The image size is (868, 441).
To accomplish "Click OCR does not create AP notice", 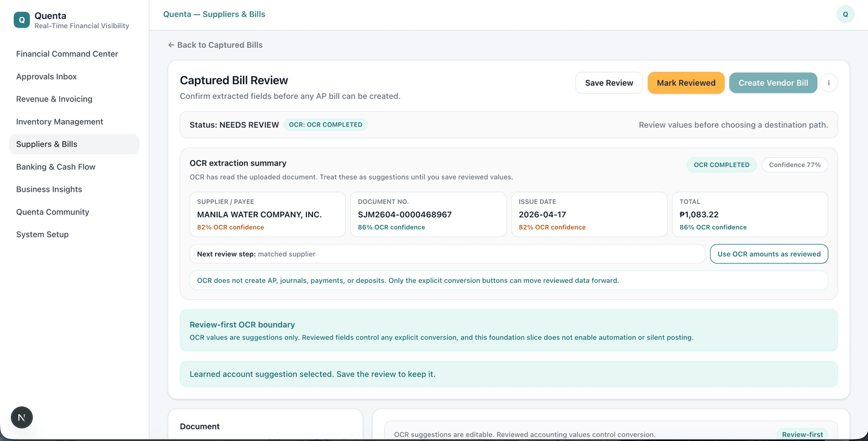I will click(509, 281).
